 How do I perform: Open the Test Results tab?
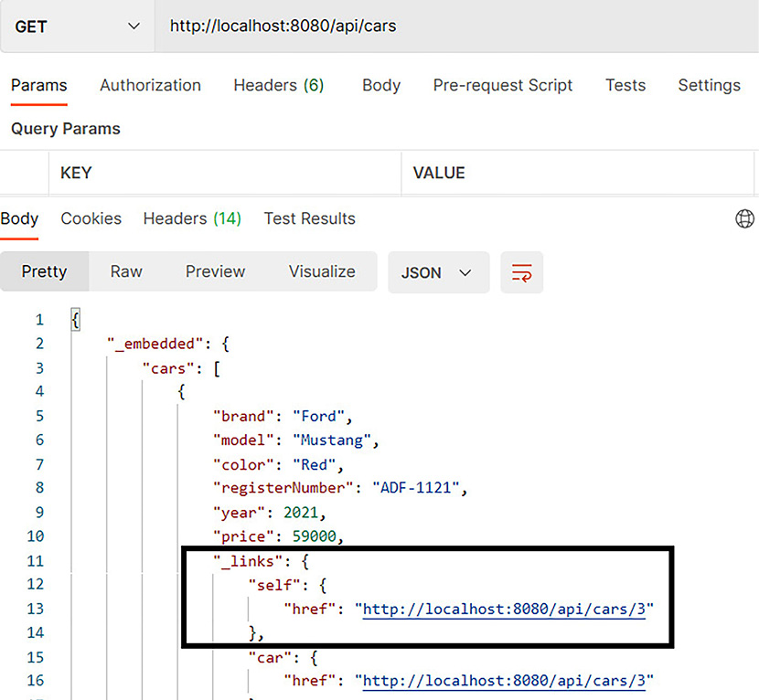pos(309,218)
